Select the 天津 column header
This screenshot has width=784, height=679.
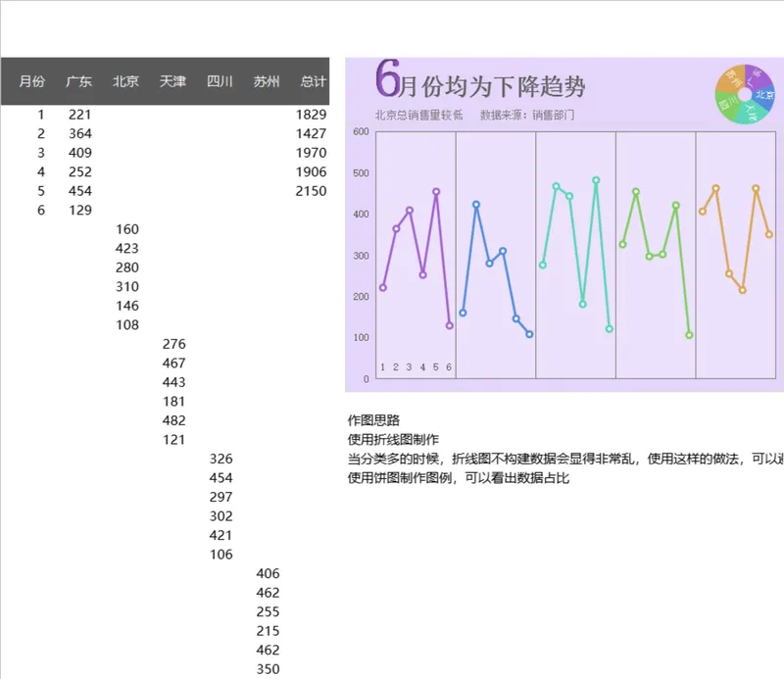tap(172, 81)
